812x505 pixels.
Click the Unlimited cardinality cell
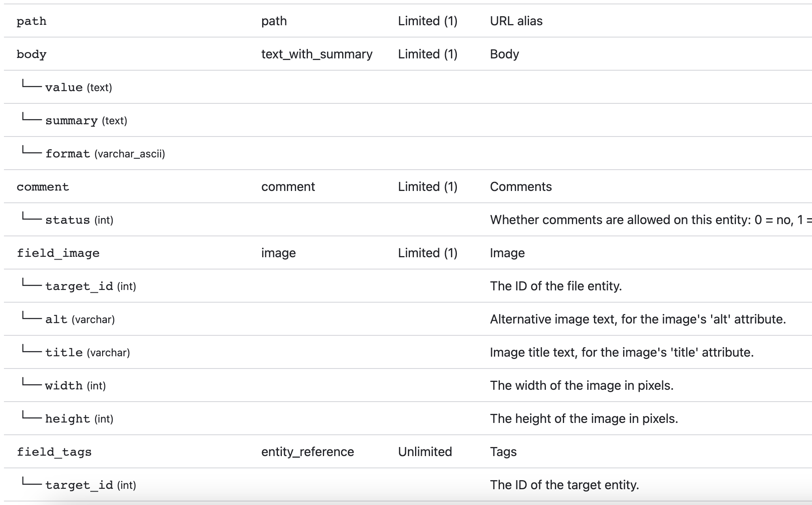pos(425,452)
